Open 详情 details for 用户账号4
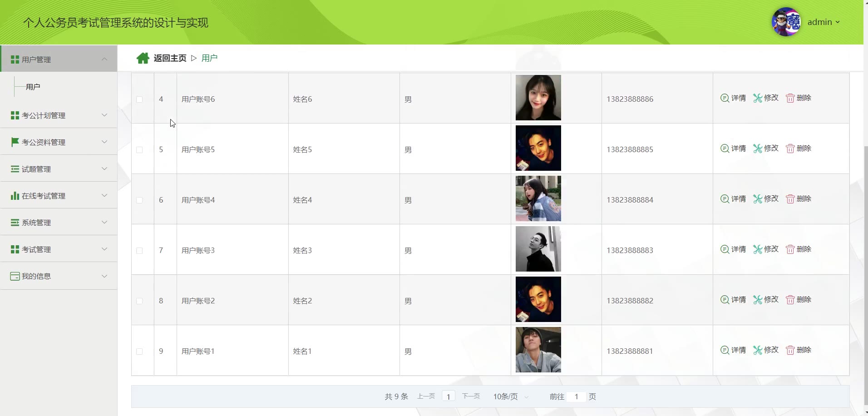The image size is (868, 416). (733, 198)
